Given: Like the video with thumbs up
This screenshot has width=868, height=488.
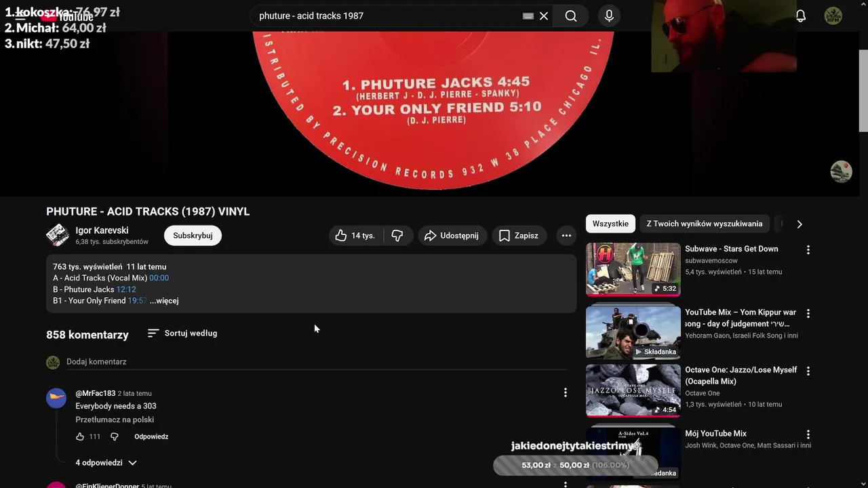Looking at the screenshot, I should pos(356,235).
